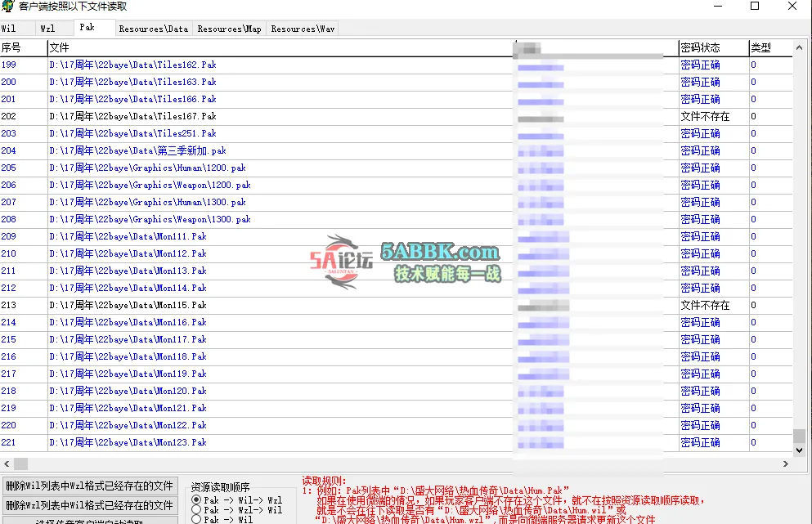Click type value 0 in row 216
This screenshot has width=812, height=524.
click(x=753, y=356)
